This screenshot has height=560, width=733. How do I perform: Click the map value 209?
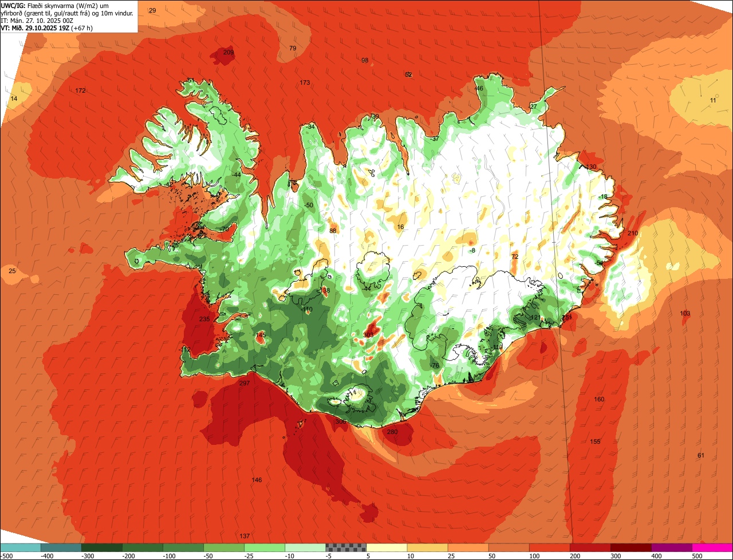click(x=228, y=52)
